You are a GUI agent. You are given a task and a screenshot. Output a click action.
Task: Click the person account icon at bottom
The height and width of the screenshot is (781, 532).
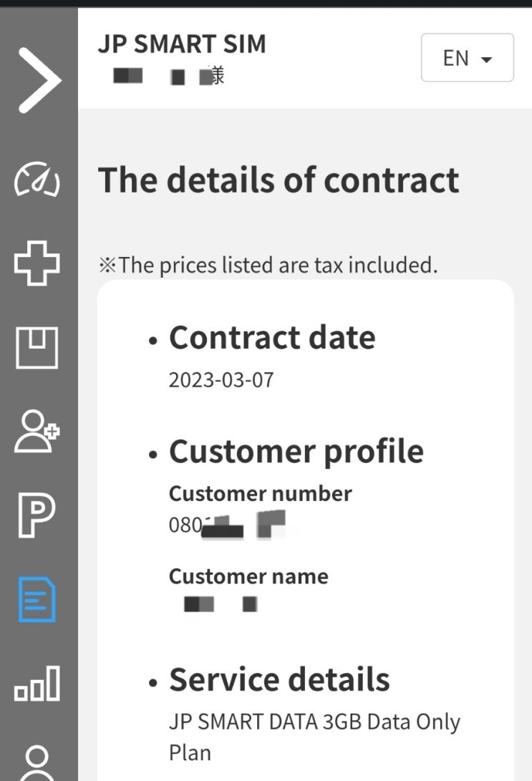pyautogui.click(x=39, y=762)
